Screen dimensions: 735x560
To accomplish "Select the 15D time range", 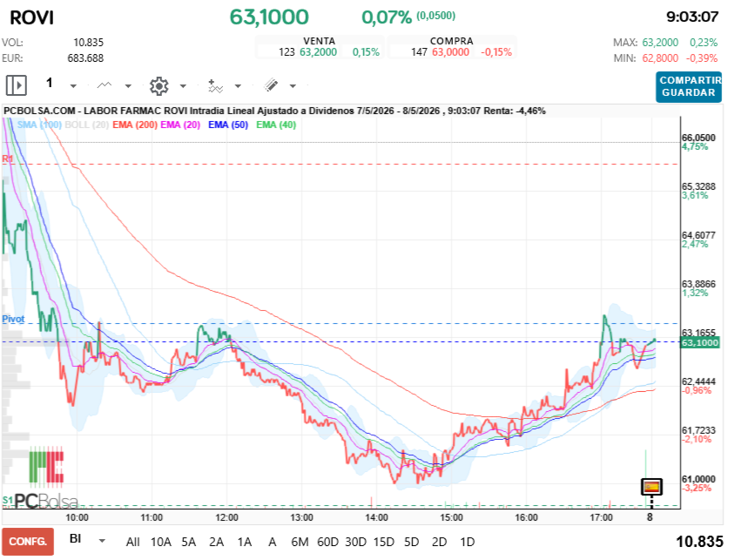I will tap(383, 543).
